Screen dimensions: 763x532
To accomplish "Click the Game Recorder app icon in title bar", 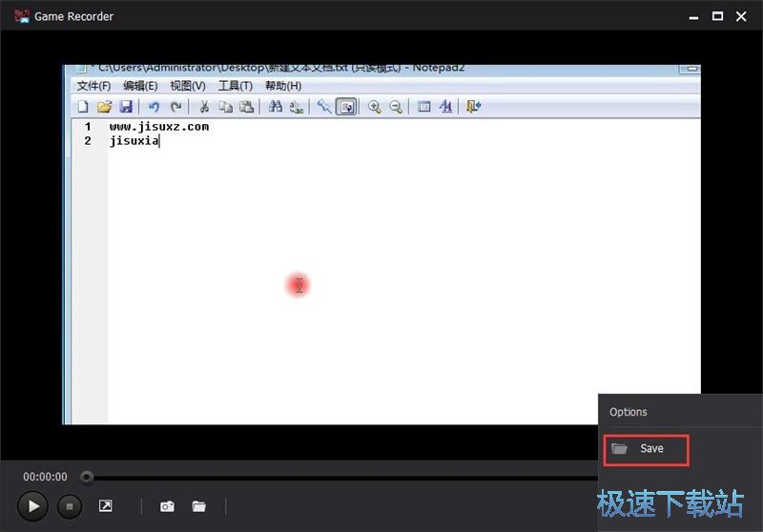I will (x=22, y=16).
